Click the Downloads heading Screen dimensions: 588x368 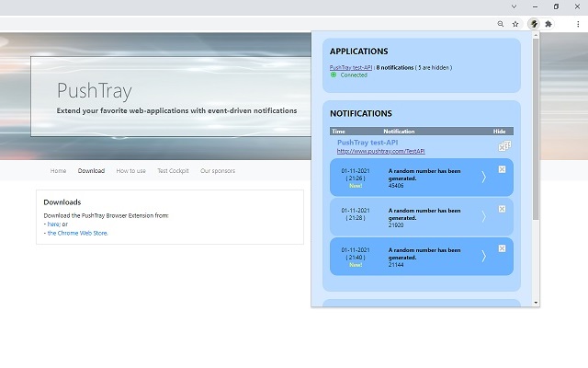(62, 202)
